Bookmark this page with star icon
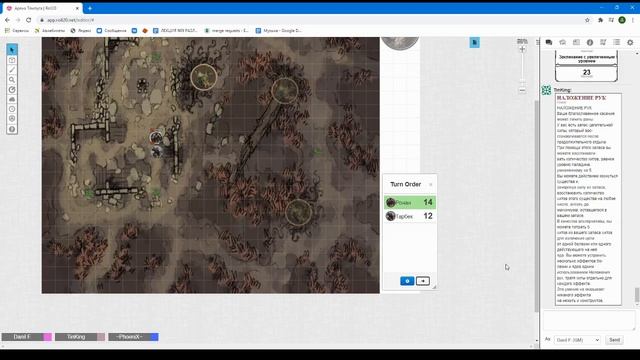The width and height of the screenshot is (640, 360). pyautogui.click(x=587, y=20)
